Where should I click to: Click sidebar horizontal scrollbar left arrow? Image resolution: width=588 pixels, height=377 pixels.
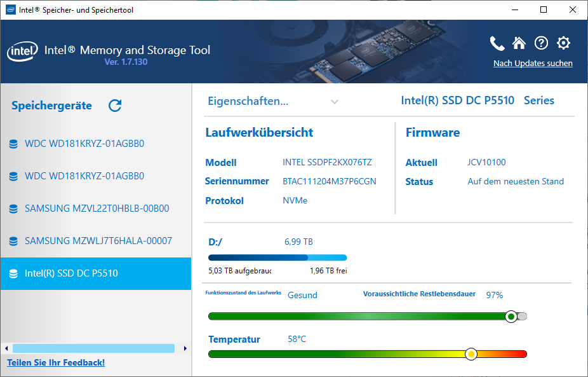point(6,348)
